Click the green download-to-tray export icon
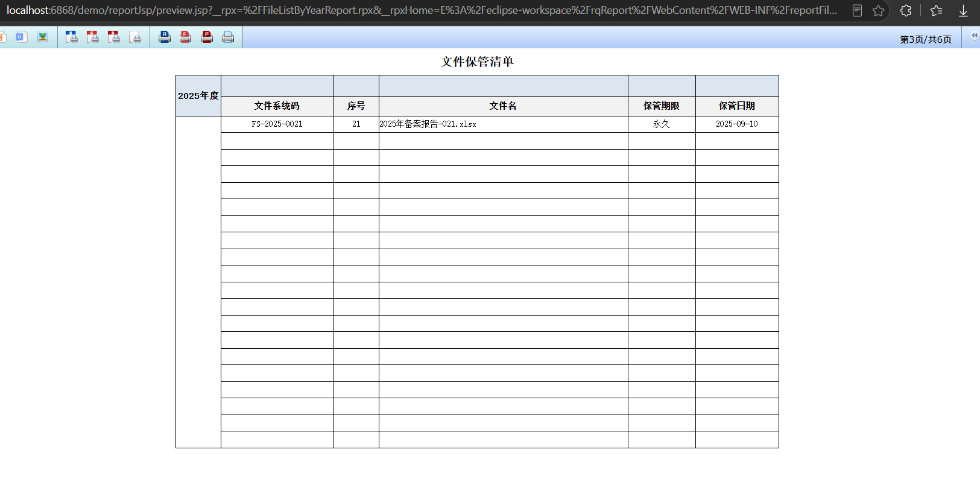The width and height of the screenshot is (980, 499). (43, 37)
